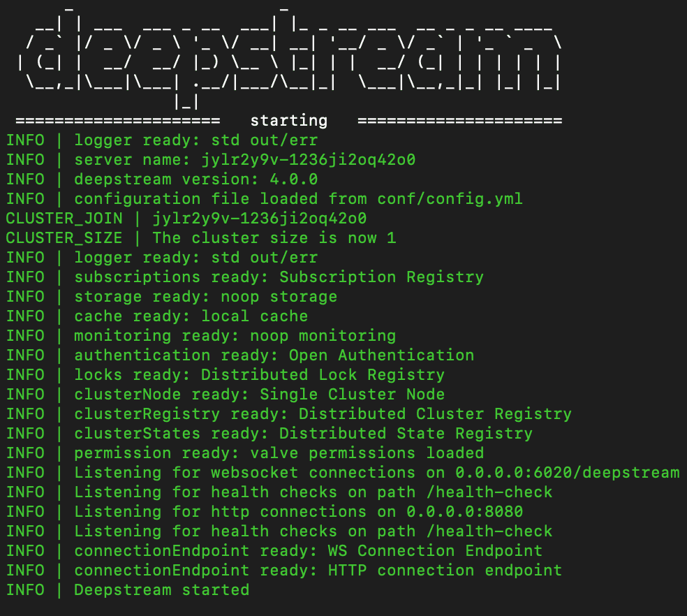The image size is (687, 616).
Task: Click the conf/config.yml file path
Action: (x=450, y=199)
